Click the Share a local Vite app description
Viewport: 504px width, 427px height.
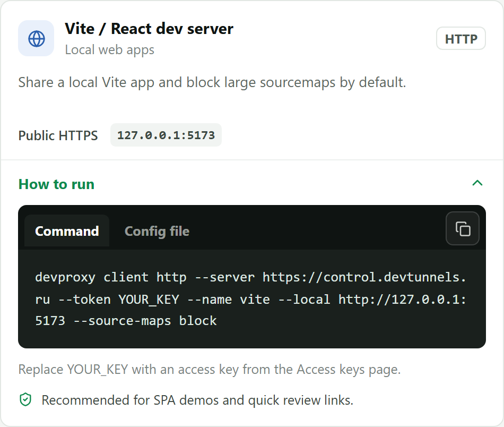[212, 82]
